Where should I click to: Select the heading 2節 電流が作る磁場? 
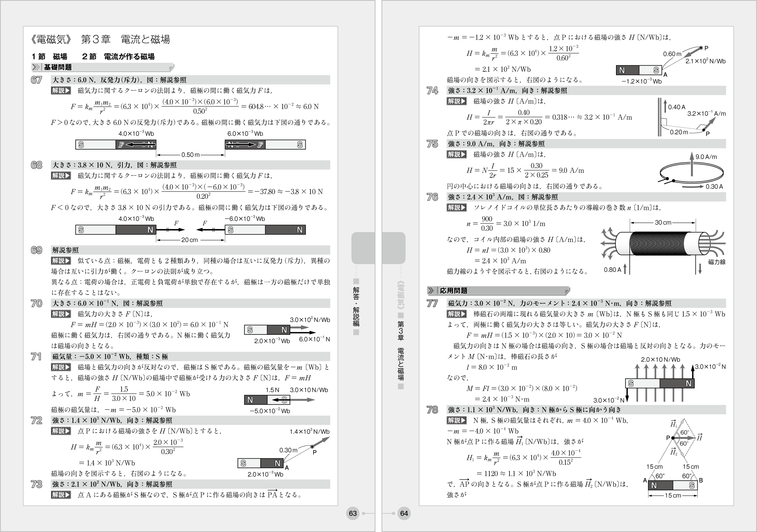pos(118,57)
